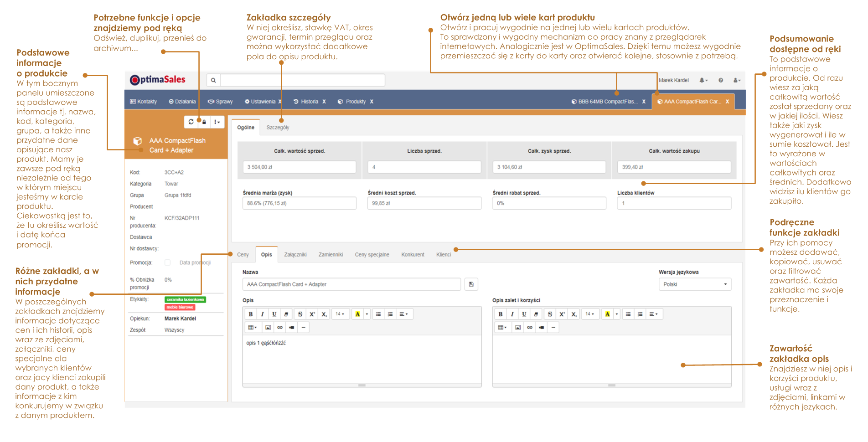Toggle underline in the Opis editor
The image size is (868, 442).
click(274, 314)
